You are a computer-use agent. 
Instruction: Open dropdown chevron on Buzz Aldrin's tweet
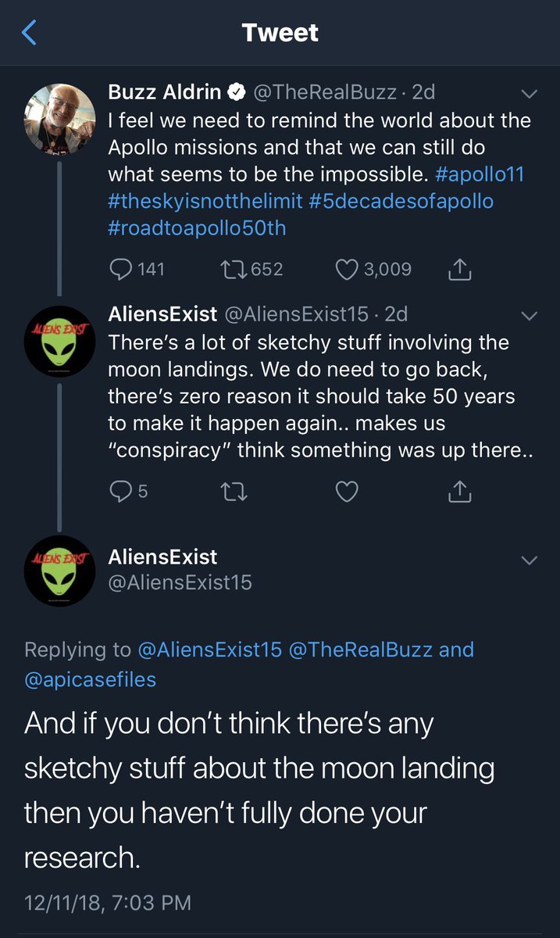tap(529, 94)
